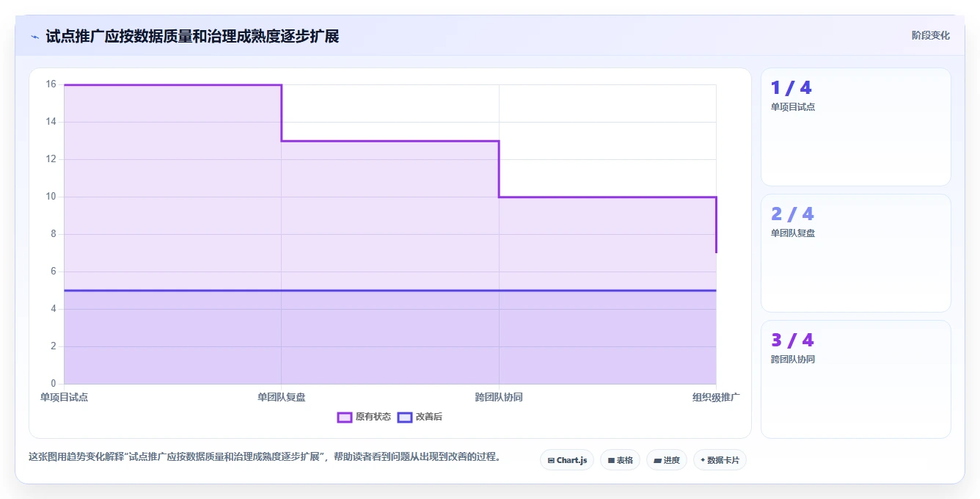Screen dimensions: 980x499
Task: Click the 组织级推广 x-axis label
Action: pyautogui.click(x=717, y=397)
